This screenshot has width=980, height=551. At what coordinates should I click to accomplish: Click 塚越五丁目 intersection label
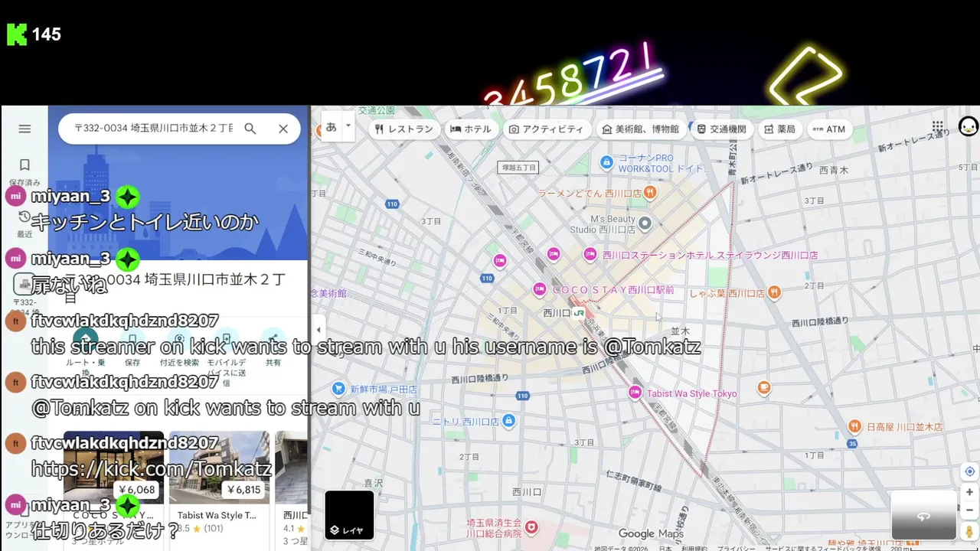[518, 168]
